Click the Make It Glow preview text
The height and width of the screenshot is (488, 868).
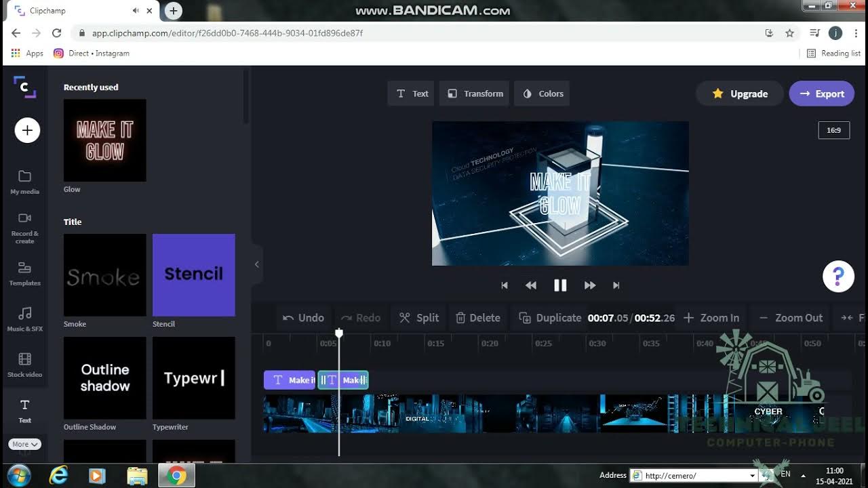pyautogui.click(x=560, y=194)
